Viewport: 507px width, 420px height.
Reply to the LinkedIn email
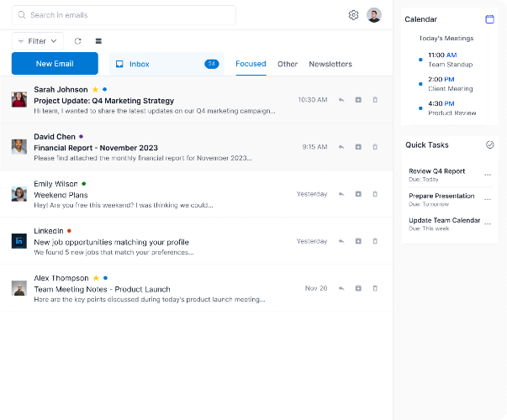[341, 241]
